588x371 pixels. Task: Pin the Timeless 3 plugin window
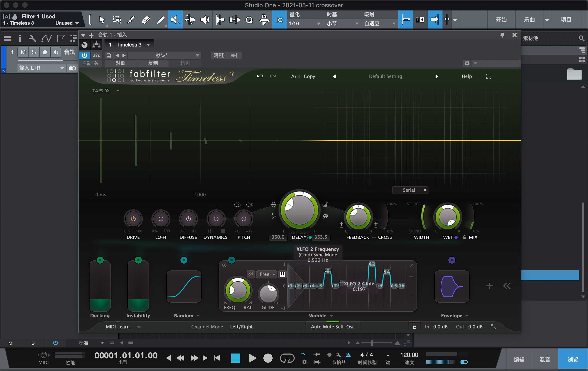click(502, 35)
